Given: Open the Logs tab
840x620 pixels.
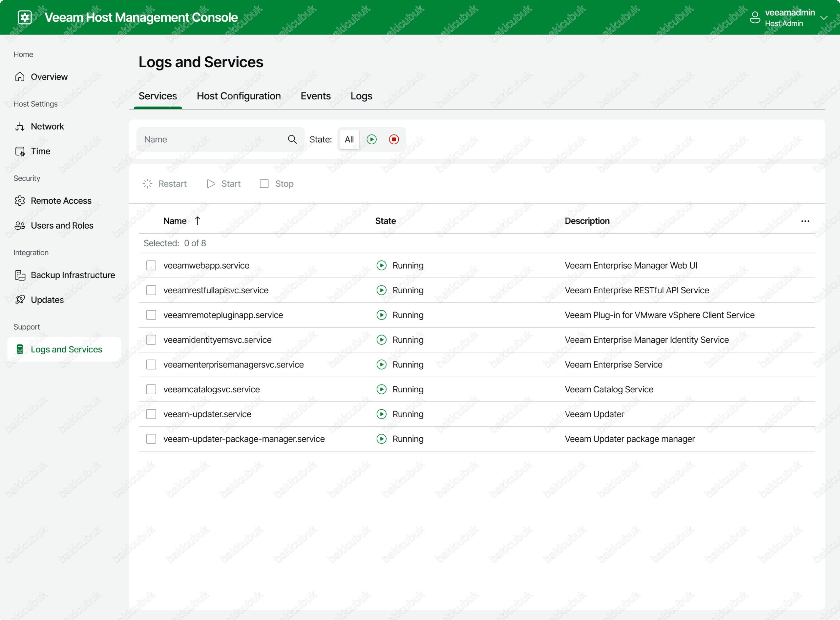Looking at the screenshot, I should tap(361, 96).
